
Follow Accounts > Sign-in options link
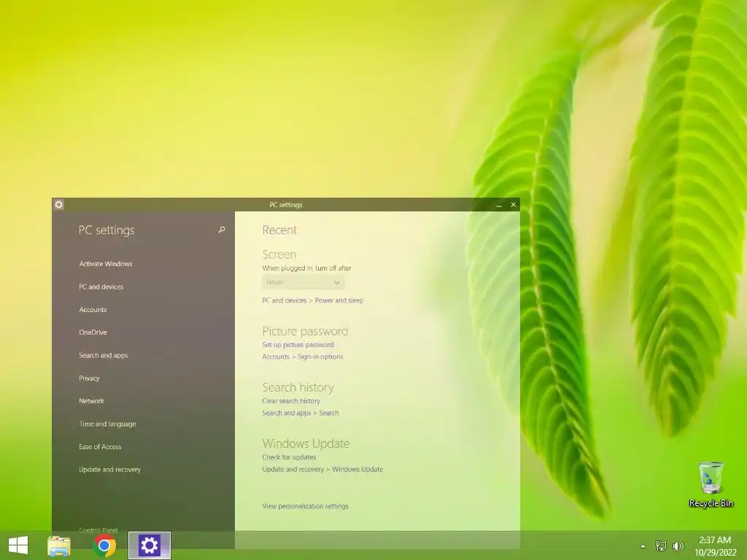point(303,357)
